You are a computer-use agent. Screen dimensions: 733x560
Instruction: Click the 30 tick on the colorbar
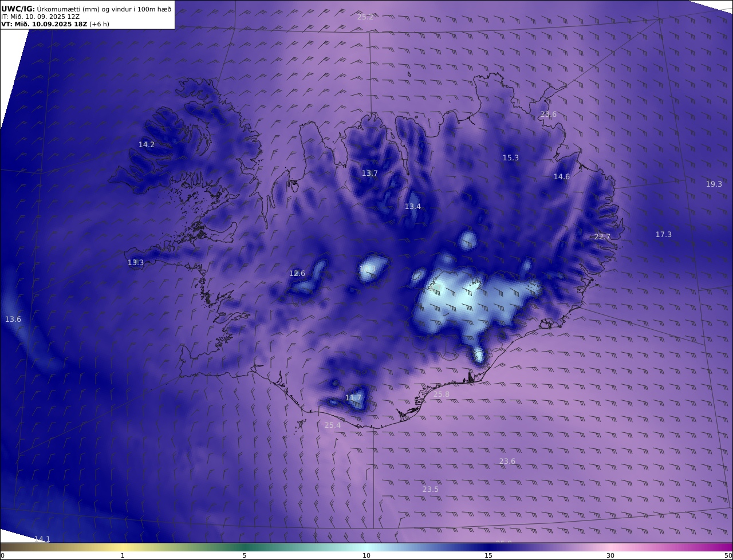tap(610, 555)
